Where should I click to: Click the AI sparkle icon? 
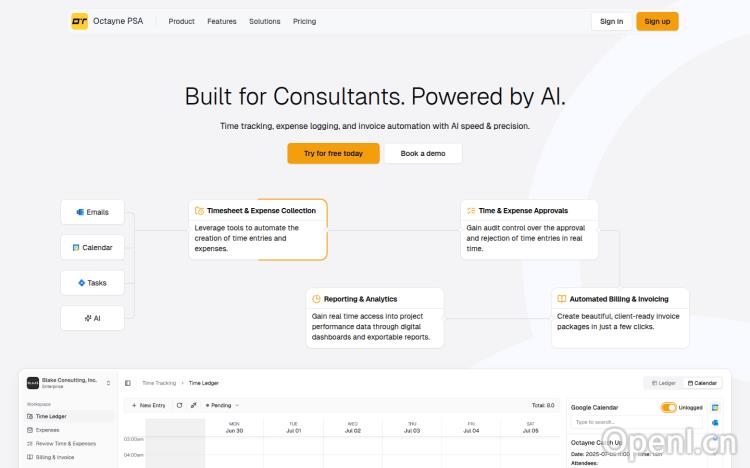[x=87, y=318]
